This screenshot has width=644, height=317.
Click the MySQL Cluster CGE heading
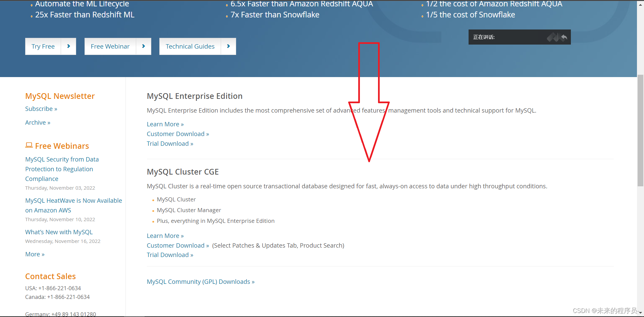pos(183,172)
